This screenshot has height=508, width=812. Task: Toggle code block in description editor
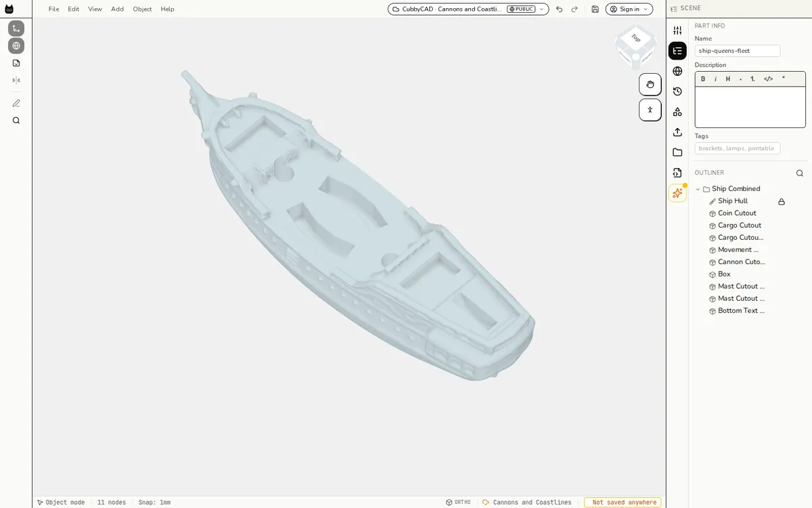coord(768,79)
